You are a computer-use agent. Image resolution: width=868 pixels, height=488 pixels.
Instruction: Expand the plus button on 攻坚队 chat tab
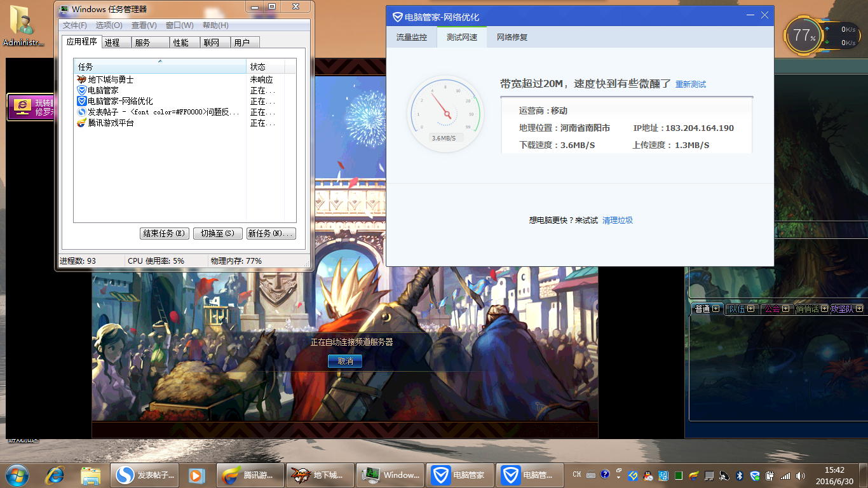(x=859, y=309)
